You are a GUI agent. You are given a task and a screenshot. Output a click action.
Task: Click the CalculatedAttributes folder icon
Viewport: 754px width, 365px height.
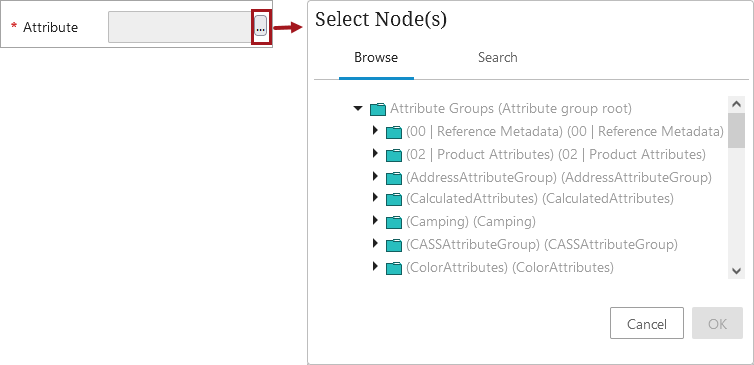[x=394, y=199]
